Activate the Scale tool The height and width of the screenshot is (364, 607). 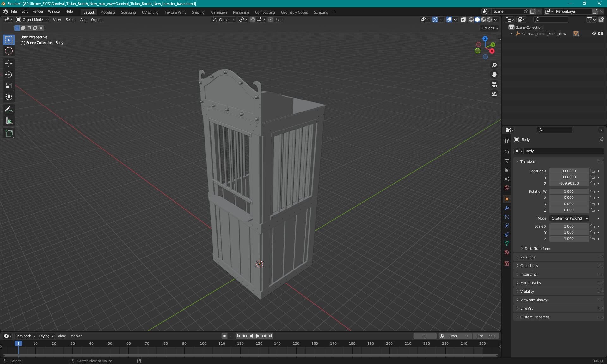[9, 86]
